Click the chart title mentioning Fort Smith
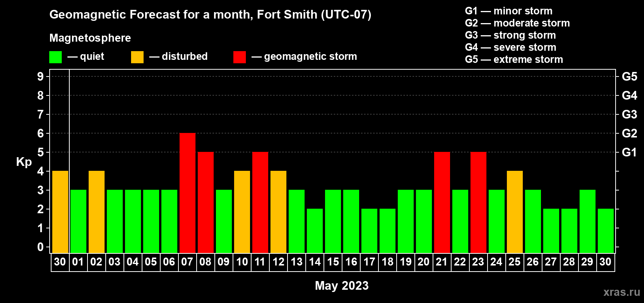This screenshot has height=303, width=644. coord(210,15)
